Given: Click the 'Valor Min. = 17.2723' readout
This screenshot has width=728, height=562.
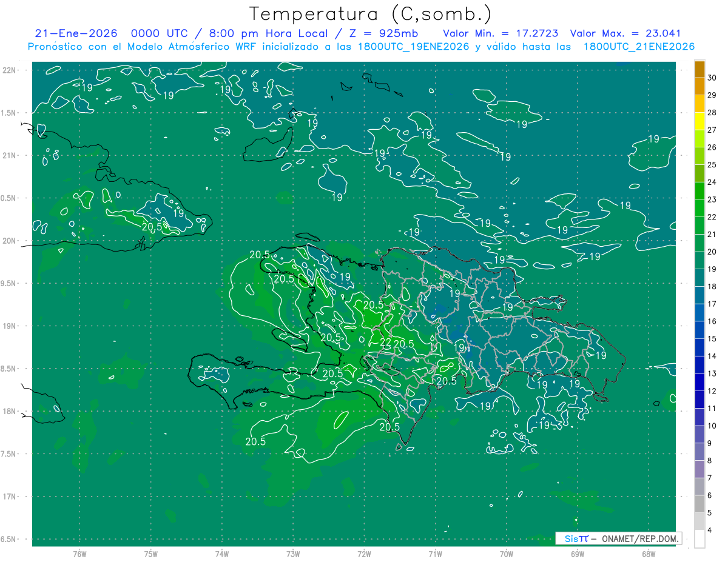Looking at the screenshot, I should pyautogui.click(x=500, y=33).
